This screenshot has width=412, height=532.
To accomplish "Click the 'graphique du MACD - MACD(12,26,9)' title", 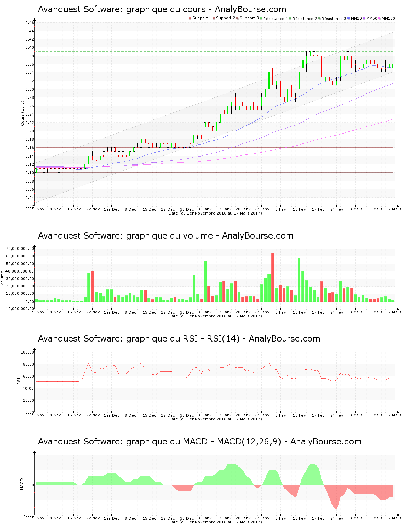I will coord(200,442).
